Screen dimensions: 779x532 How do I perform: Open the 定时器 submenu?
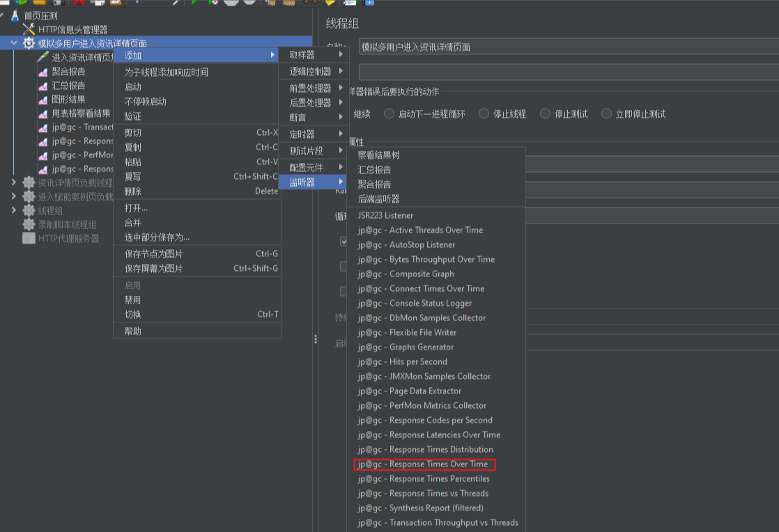314,134
